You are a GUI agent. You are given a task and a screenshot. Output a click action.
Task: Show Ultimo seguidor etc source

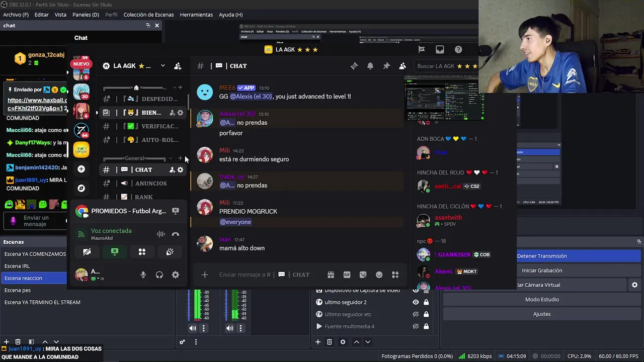pyautogui.click(x=416, y=314)
